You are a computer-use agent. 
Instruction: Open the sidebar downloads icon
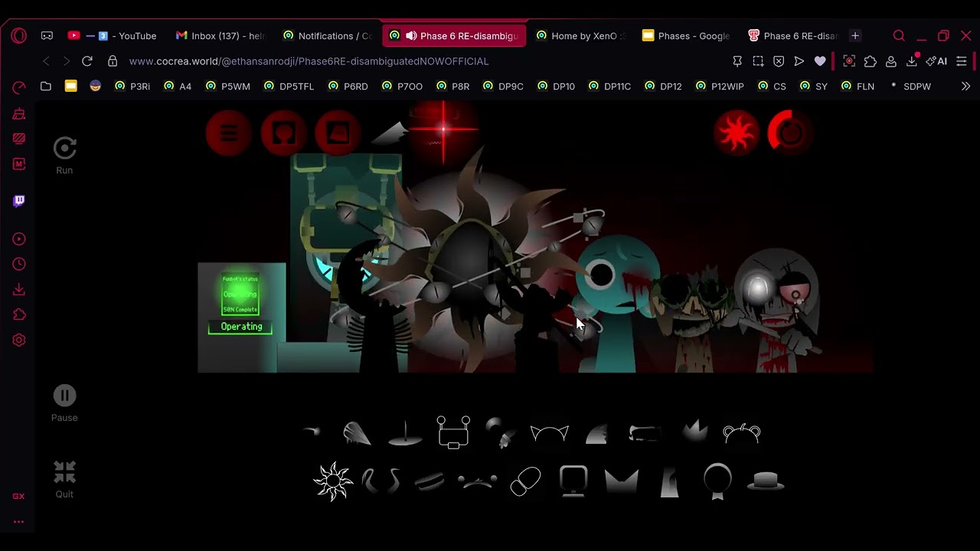click(19, 289)
